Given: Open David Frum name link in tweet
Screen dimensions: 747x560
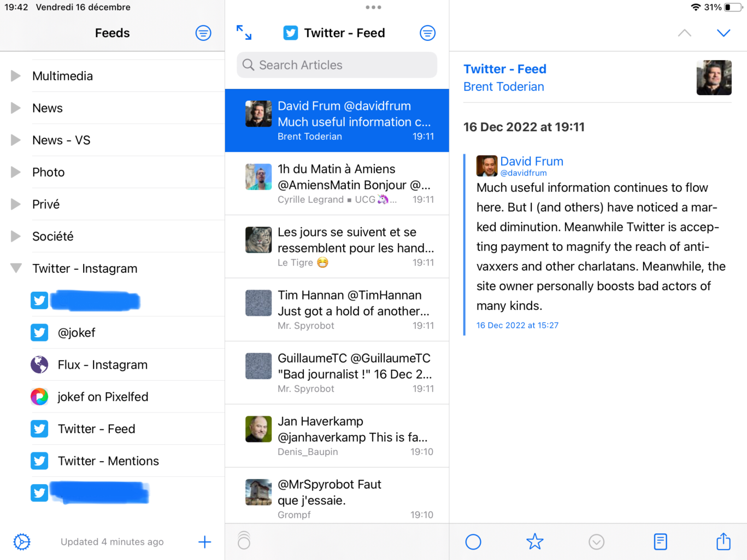Looking at the screenshot, I should tap(532, 161).
